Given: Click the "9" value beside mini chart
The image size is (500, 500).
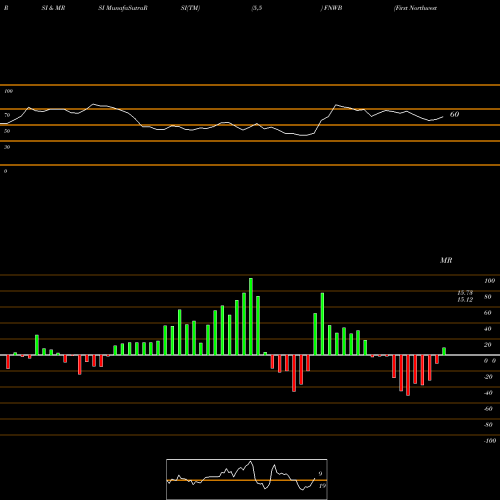Looking at the screenshot, I should click(x=320, y=474).
